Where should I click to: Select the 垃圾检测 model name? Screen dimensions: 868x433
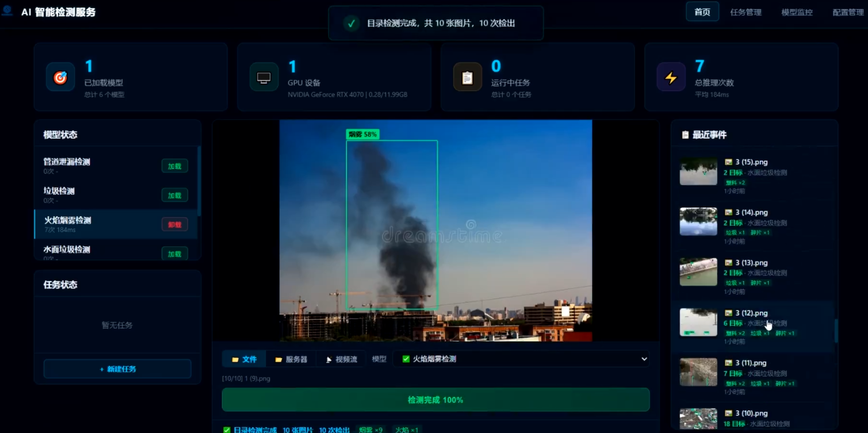pos(59,191)
